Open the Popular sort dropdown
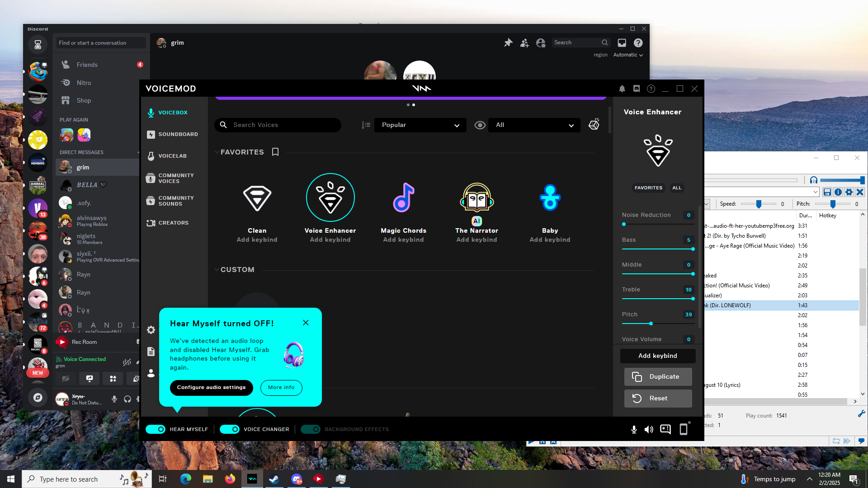The height and width of the screenshot is (488, 868). pos(420,125)
